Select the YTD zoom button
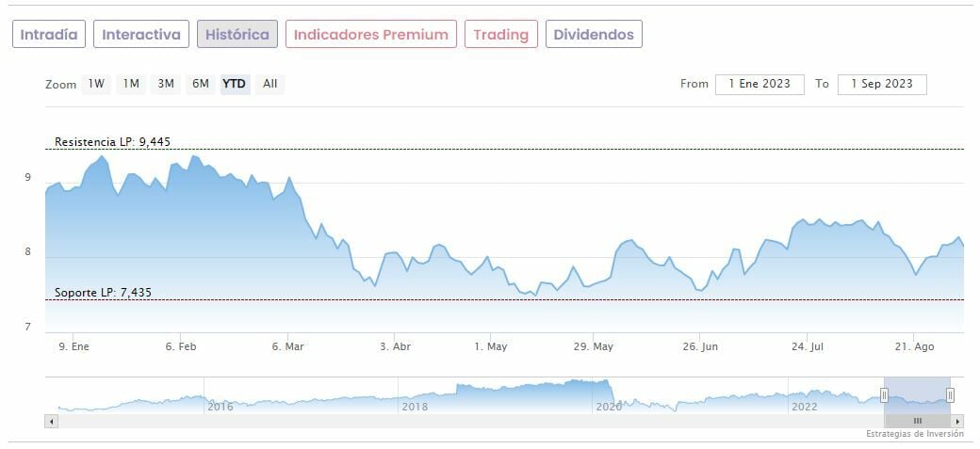The image size is (980, 449). click(x=234, y=84)
